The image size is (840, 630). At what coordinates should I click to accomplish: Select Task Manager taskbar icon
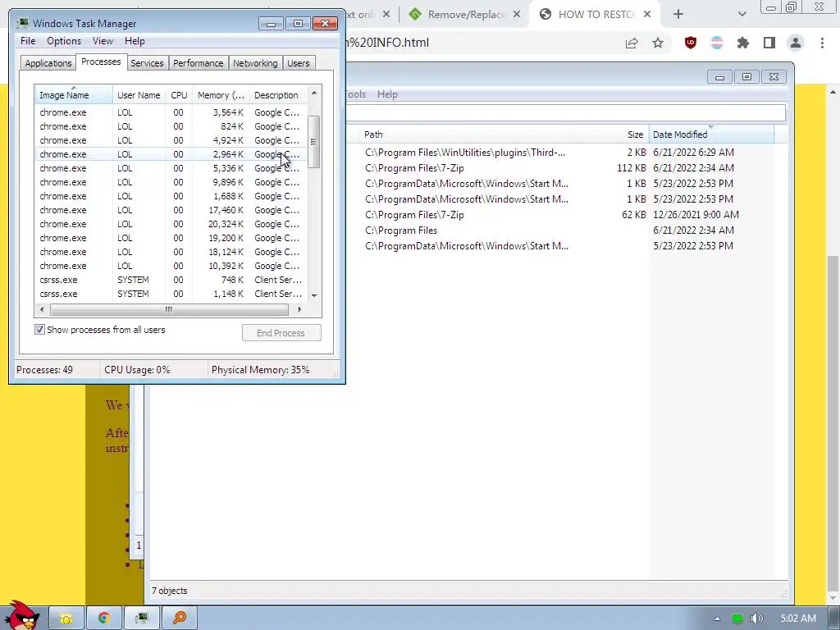click(x=141, y=619)
